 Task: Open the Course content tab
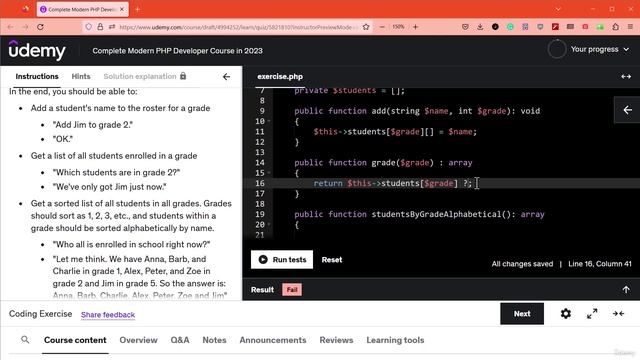[75, 340]
